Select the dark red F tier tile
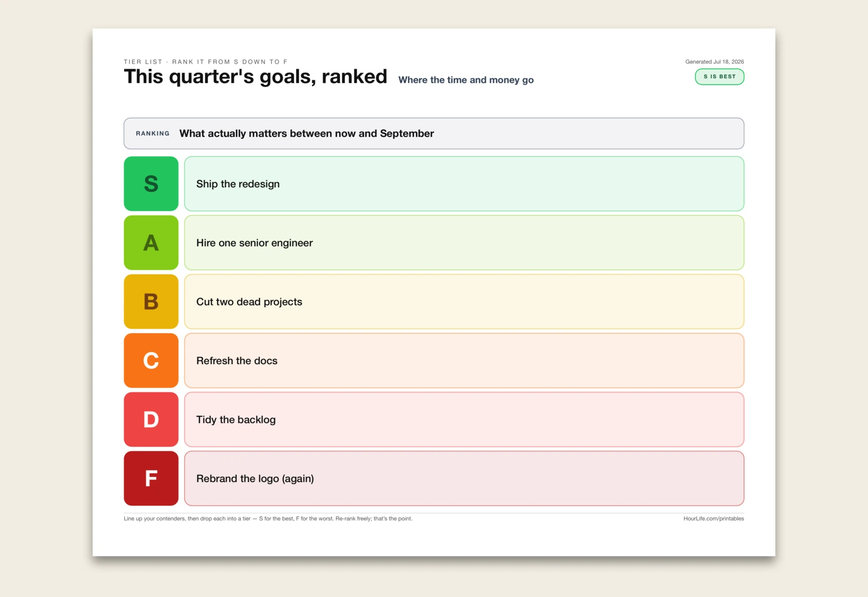 pyautogui.click(x=151, y=478)
